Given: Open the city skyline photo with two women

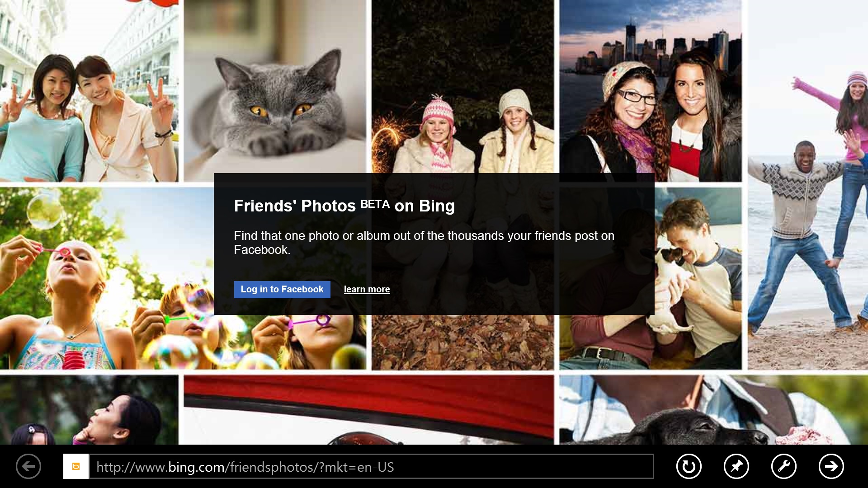Looking at the screenshot, I should (651, 86).
